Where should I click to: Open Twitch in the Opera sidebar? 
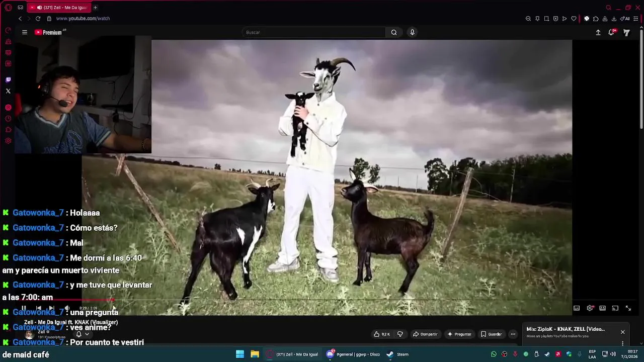coord(8,79)
